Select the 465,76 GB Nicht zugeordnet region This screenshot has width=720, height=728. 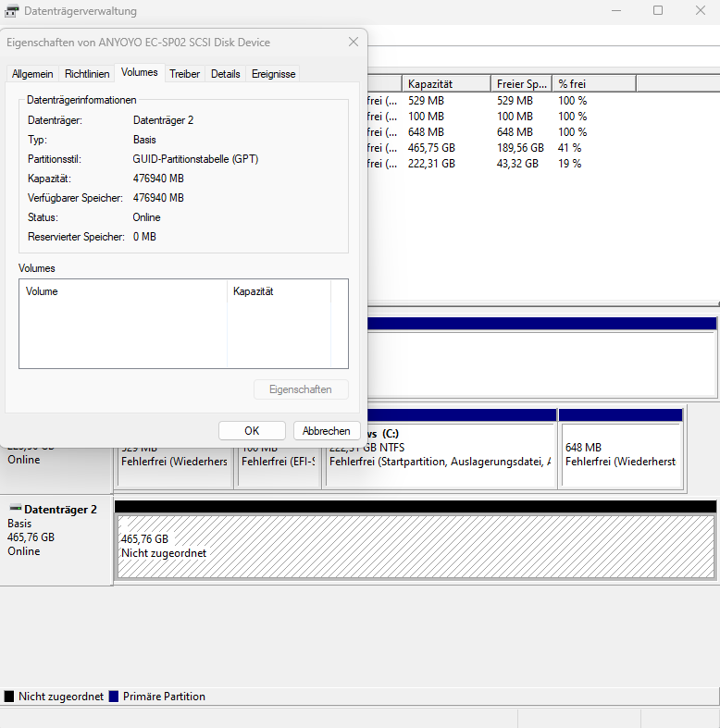click(416, 547)
